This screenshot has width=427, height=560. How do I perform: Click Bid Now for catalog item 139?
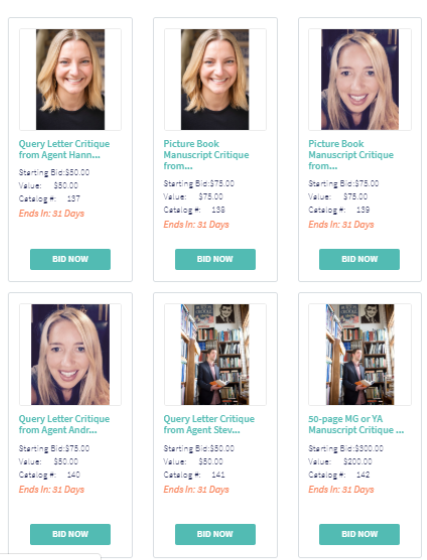[360, 259]
